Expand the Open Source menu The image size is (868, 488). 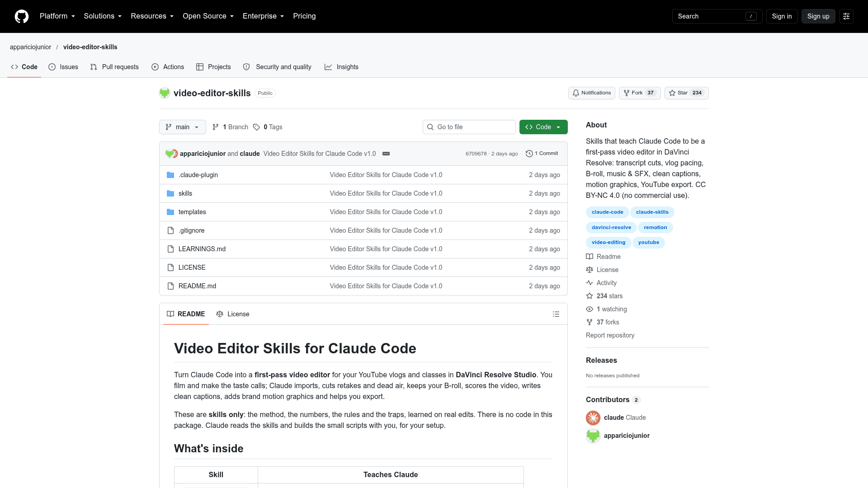click(x=208, y=16)
